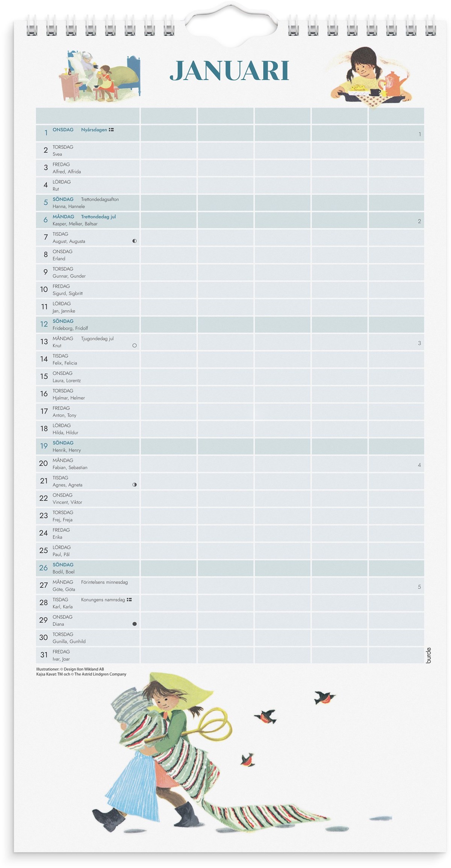Click the new moon dot on 29 January
Screen dimensions: 451x868
click(135, 624)
